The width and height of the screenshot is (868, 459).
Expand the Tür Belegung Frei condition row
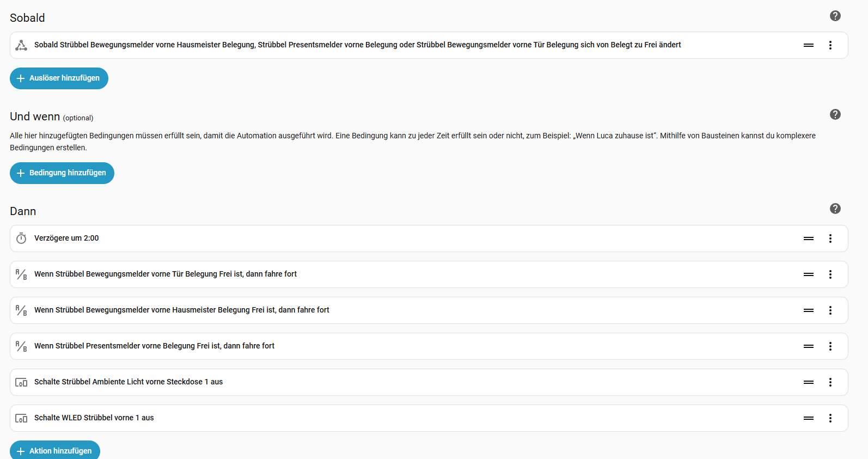click(x=166, y=274)
